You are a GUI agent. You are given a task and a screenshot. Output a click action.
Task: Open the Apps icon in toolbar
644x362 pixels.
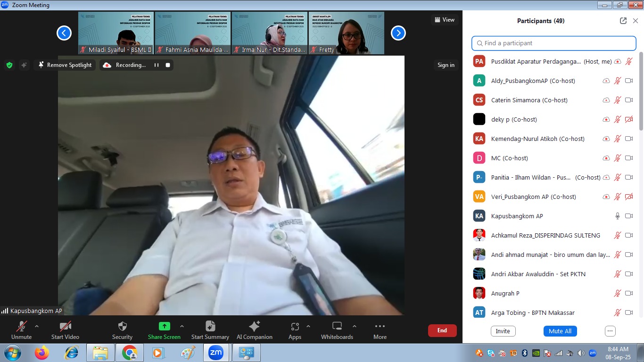tap(295, 327)
